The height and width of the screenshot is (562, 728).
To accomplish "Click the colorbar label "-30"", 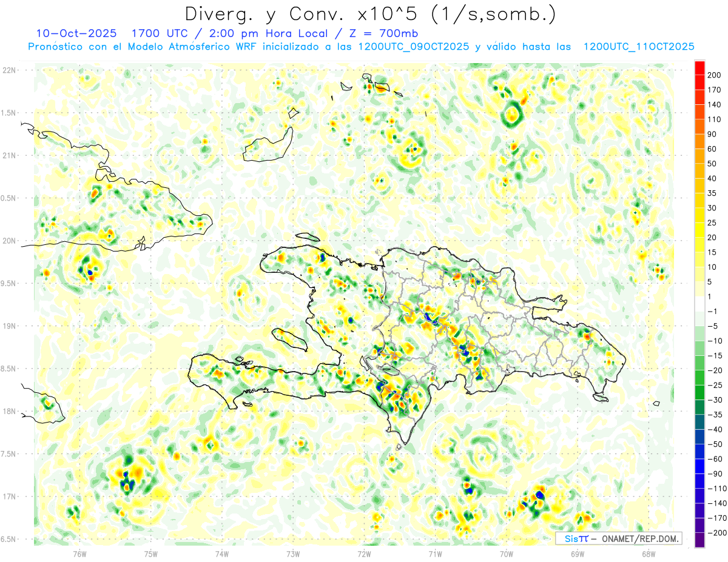I will 716,400.
